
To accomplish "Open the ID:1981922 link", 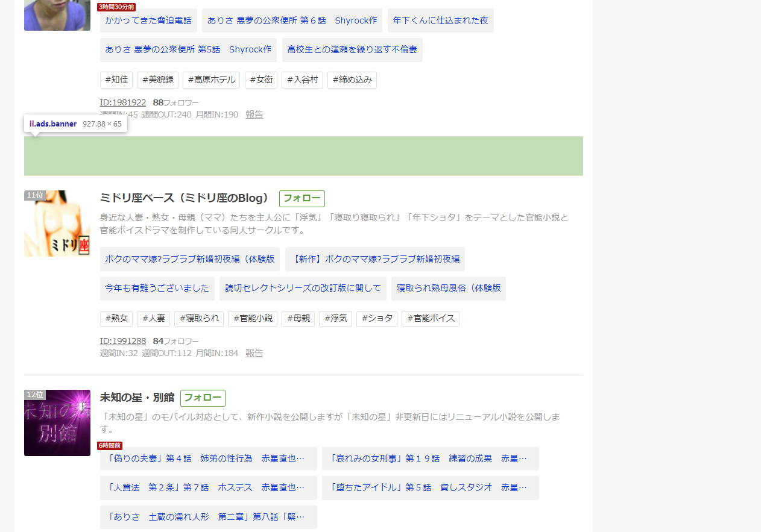I will [x=123, y=102].
